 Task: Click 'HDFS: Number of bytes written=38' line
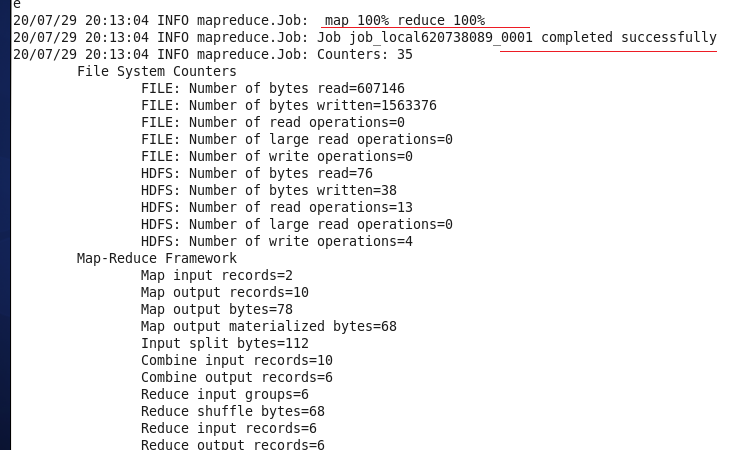268,190
